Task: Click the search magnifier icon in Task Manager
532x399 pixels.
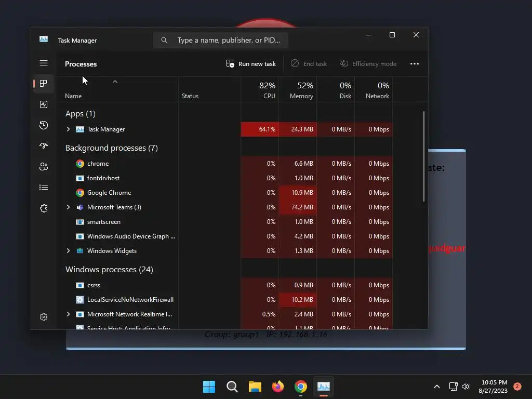Action: coord(164,40)
